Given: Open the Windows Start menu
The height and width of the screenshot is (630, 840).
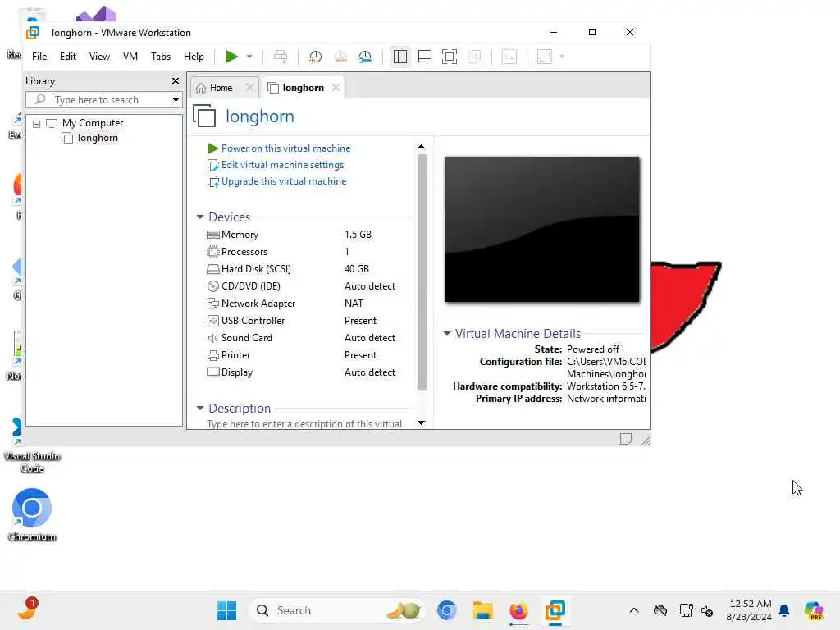Looking at the screenshot, I should pos(226,610).
